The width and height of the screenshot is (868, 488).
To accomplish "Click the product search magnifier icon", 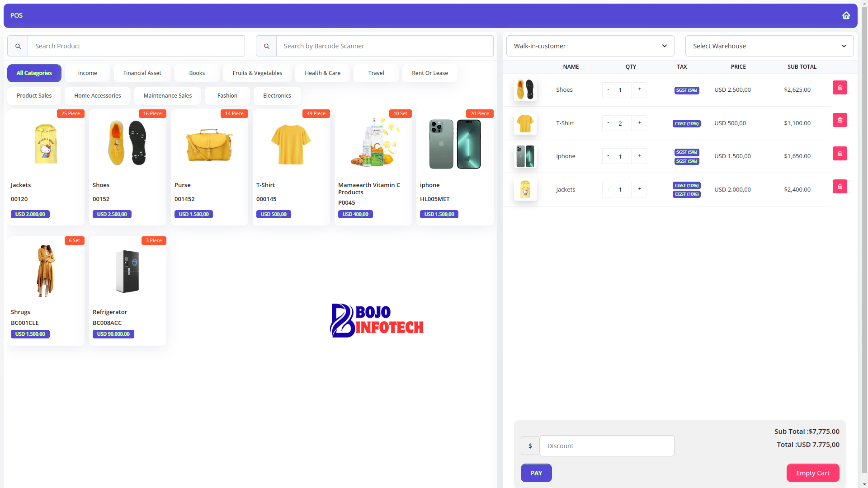I will pyautogui.click(x=18, y=46).
